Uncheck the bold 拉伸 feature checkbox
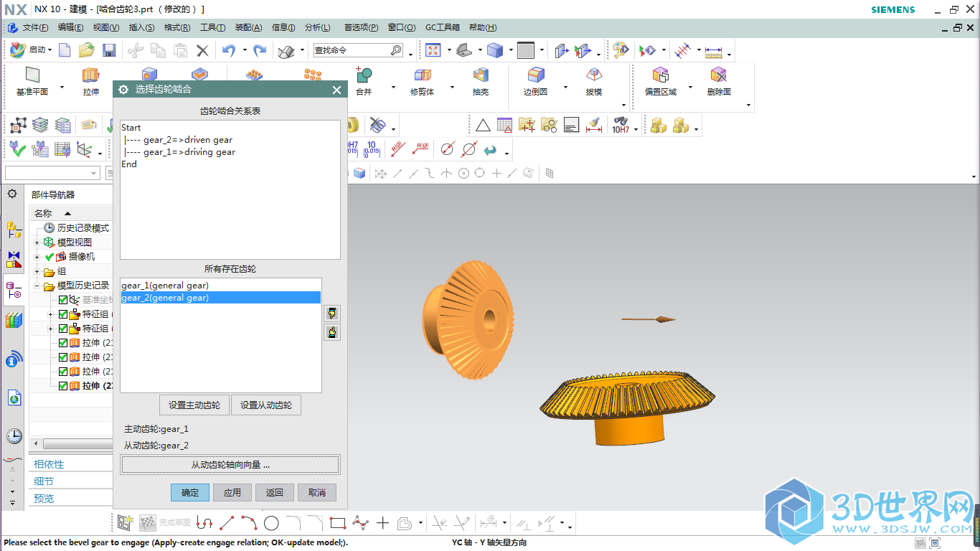Viewport: 980px width, 551px height. tap(63, 386)
